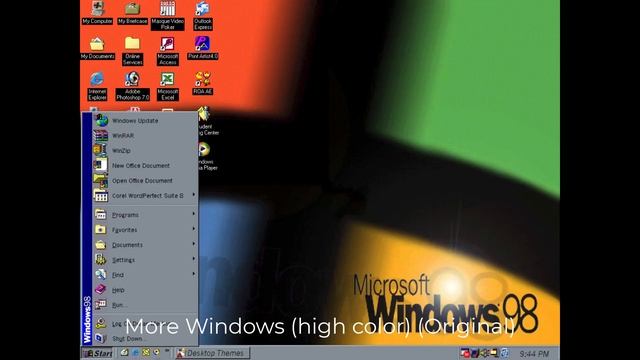Viewport: 640px width, 360px height.
Task: Launch the Print Artist 4.0 shortcut
Action: point(203,48)
